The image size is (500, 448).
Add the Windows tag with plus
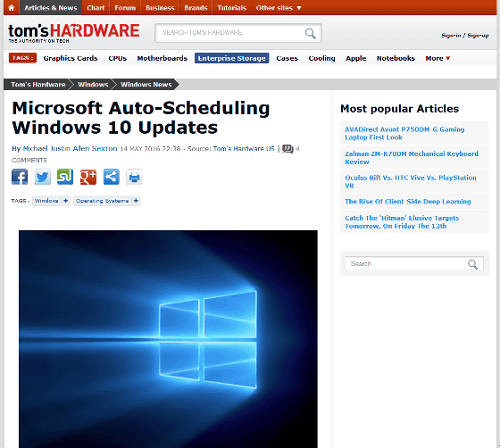(66, 201)
